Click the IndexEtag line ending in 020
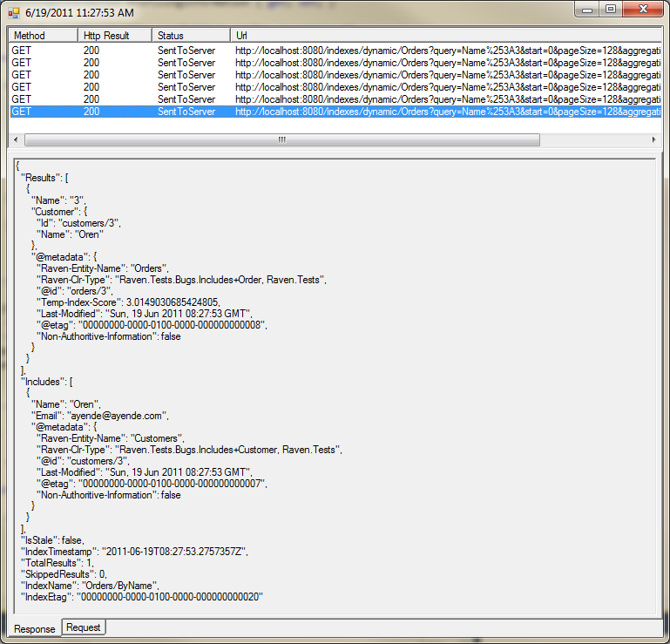670x644 pixels. 142,597
